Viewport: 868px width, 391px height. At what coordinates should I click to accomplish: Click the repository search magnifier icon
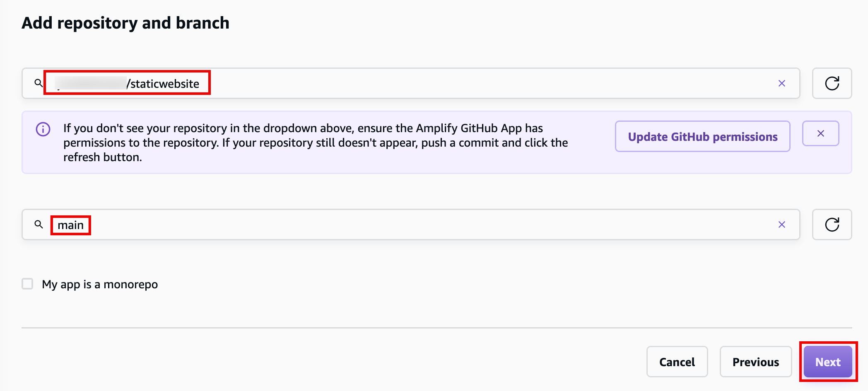[39, 83]
